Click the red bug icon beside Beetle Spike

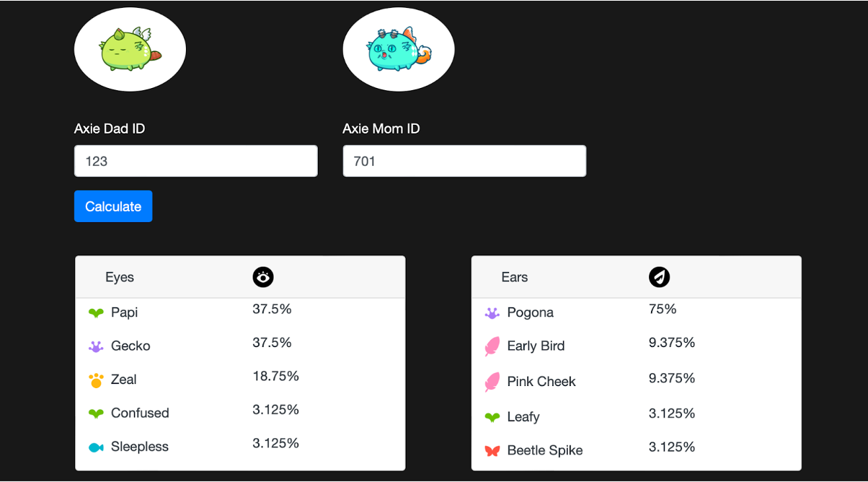(x=492, y=451)
